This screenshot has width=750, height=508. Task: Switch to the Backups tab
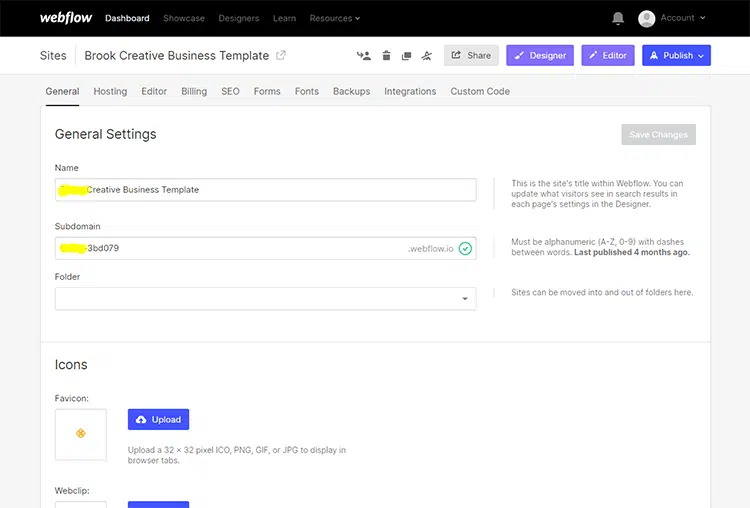coord(352,91)
